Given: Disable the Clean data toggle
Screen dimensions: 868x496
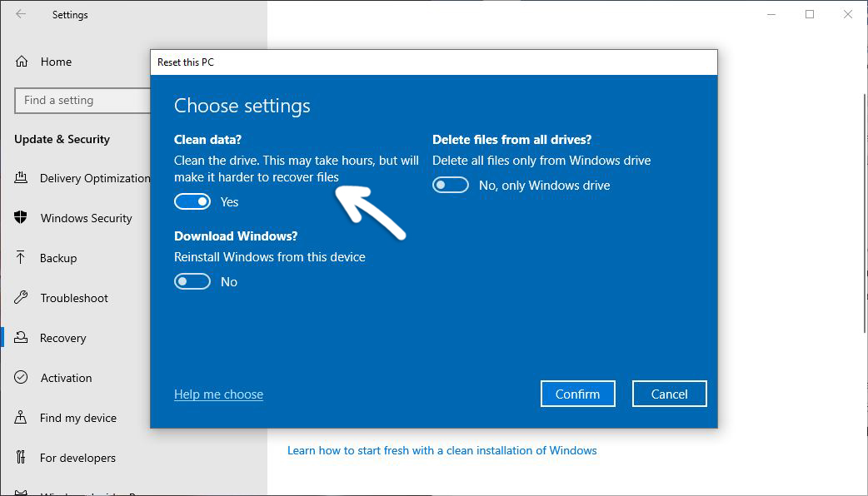Looking at the screenshot, I should click(x=192, y=201).
